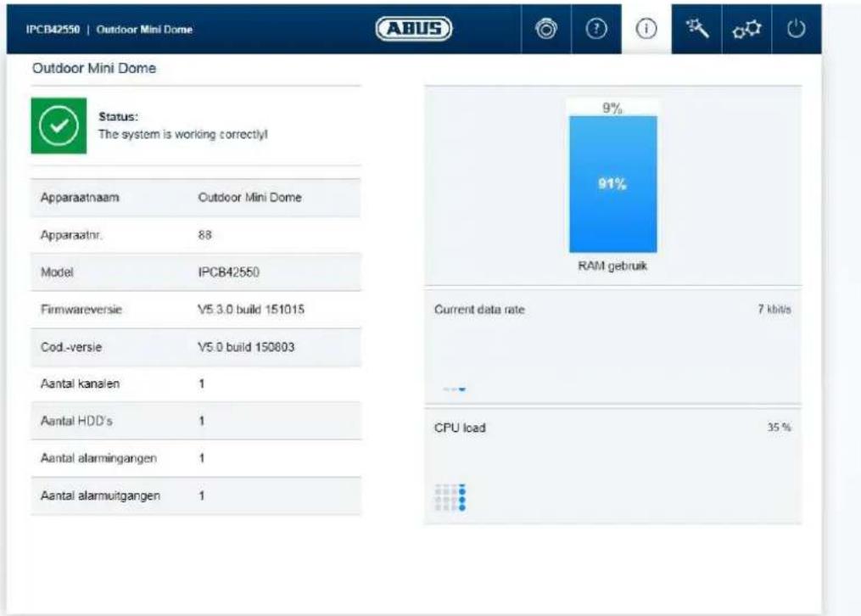Click the page title Outdoor Mini Dome
The height and width of the screenshot is (616, 861).
click(x=94, y=68)
